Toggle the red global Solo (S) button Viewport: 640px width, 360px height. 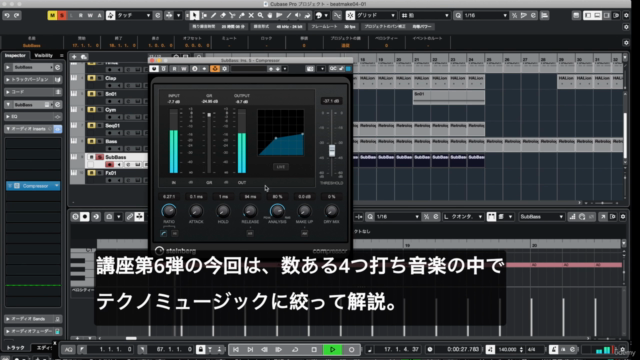pyautogui.click(x=62, y=16)
